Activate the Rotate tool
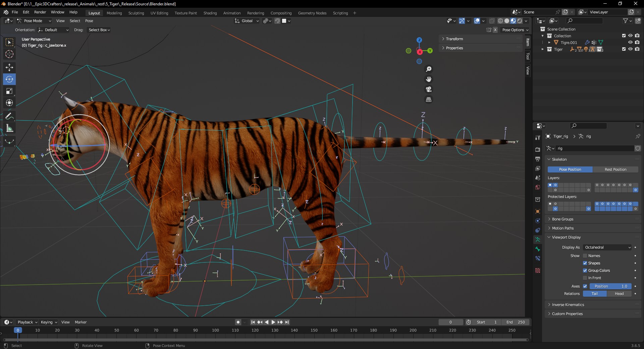 pos(9,79)
